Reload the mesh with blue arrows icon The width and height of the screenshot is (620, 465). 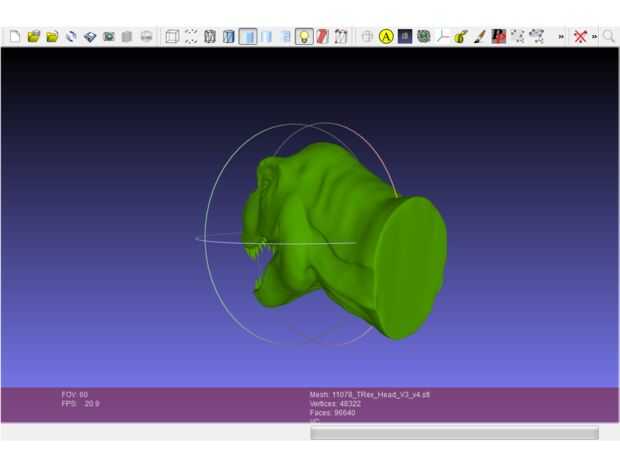[71, 37]
